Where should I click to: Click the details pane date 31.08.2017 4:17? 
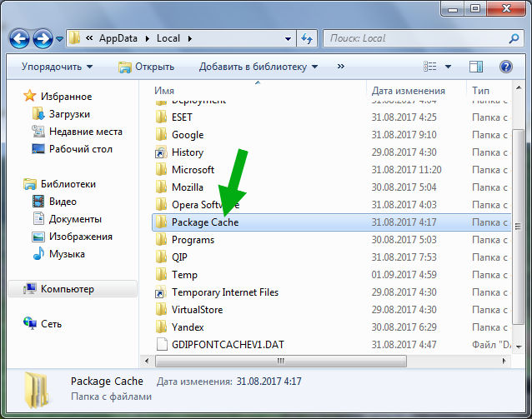pyautogui.click(x=269, y=382)
